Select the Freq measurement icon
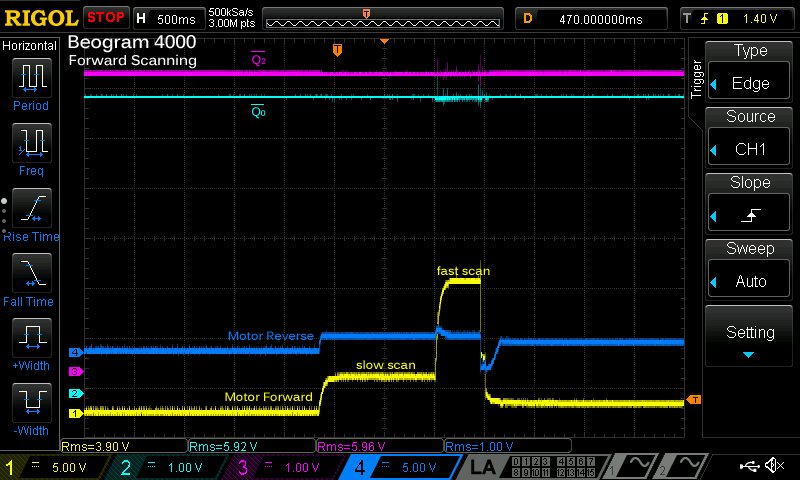The height and width of the screenshot is (480, 800). pos(31,143)
